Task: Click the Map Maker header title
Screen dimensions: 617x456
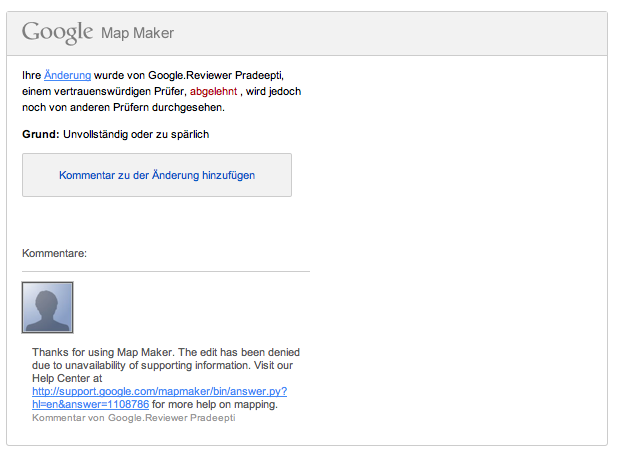Action: click(137, 33)
